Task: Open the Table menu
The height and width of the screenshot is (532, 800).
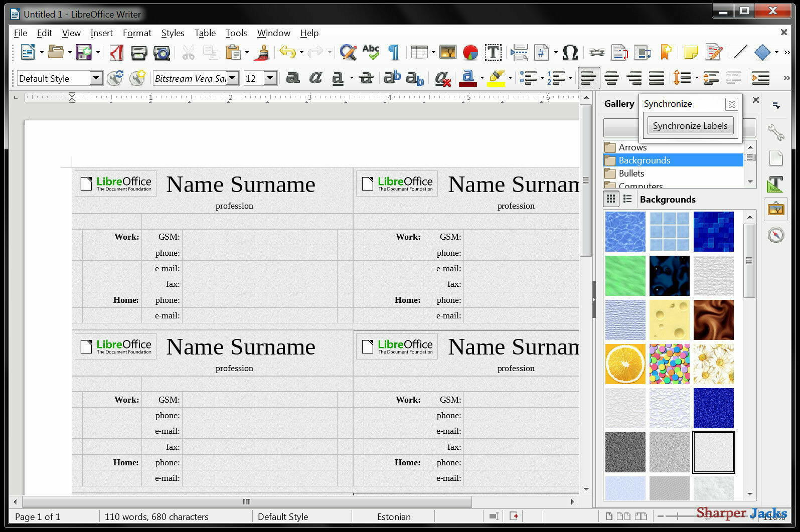Action: (205, 33)
